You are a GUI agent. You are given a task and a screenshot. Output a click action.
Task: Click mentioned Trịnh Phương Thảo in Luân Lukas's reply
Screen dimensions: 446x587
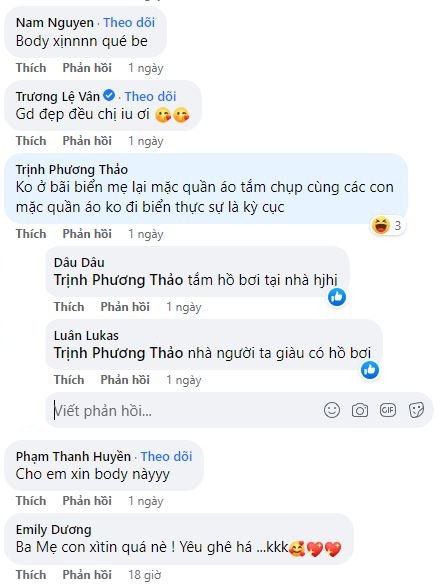pos(118,353)
